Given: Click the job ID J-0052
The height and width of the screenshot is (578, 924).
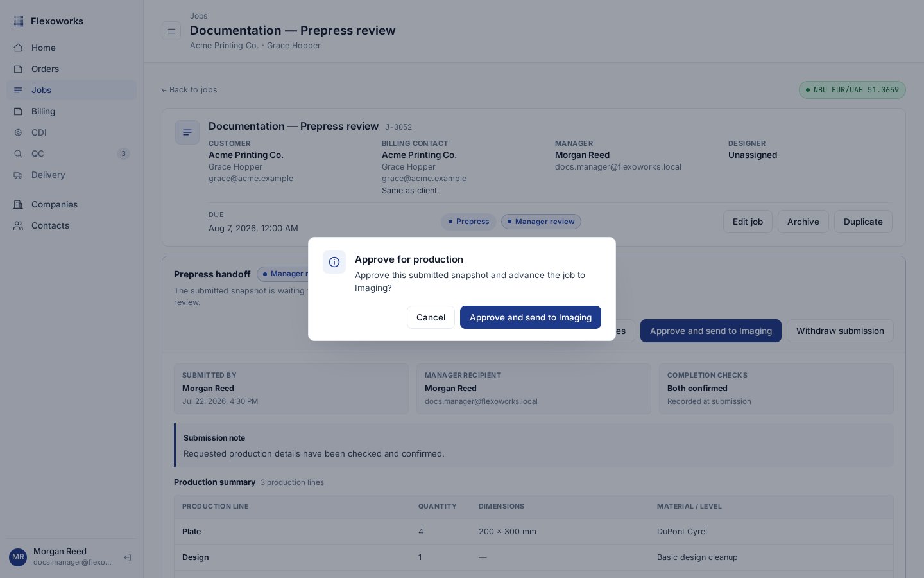Looking at the screenshot, I should (x=398, y=127).
